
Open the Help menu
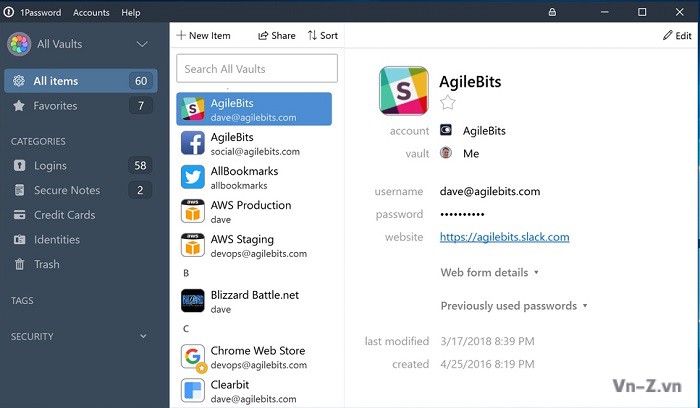point(130,12)
